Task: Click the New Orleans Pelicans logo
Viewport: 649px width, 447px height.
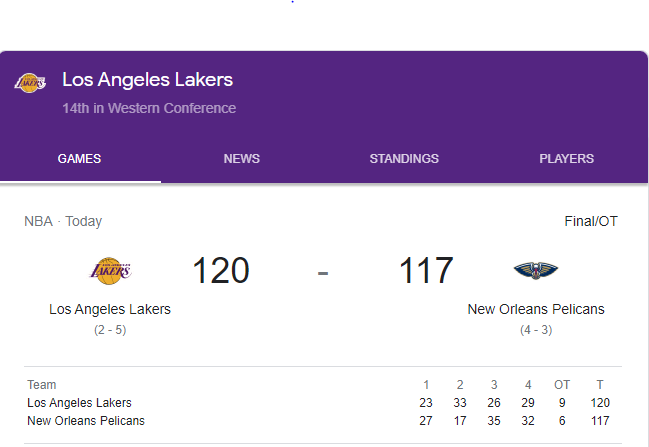Action: pos(536,270)
